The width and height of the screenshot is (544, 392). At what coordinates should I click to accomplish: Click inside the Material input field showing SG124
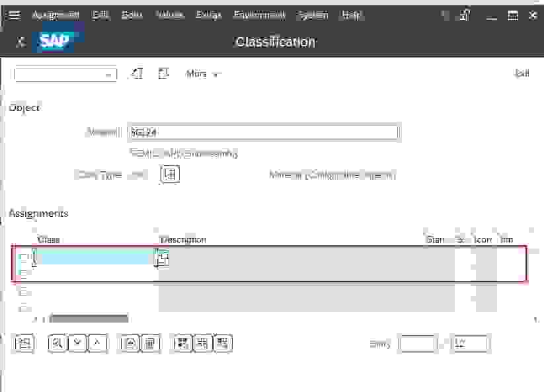pos(264,132)
